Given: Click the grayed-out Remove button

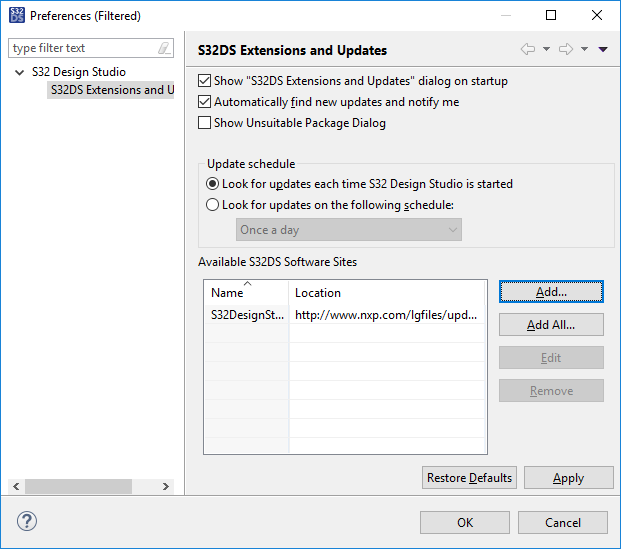Looking at the screenshot, I should click(x=551, y=391).
